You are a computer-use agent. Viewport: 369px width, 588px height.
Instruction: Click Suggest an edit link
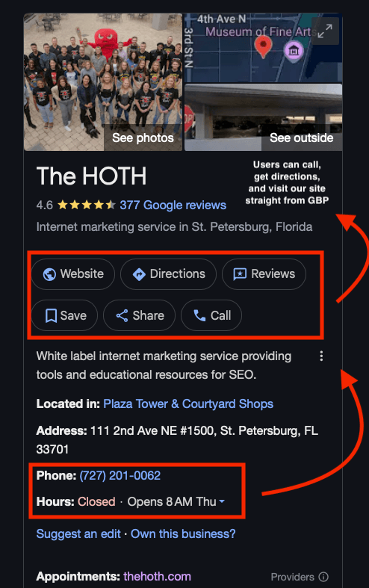click(78, 533)
